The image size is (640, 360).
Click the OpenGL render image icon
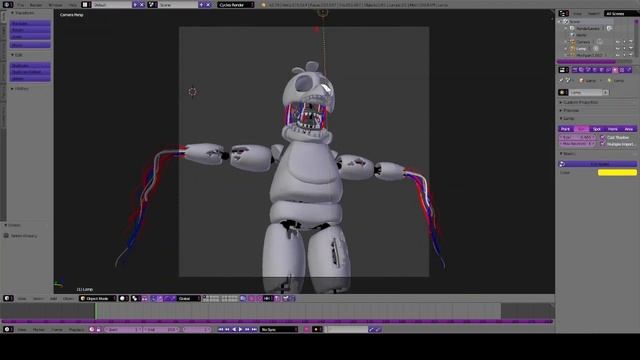tap(286, 298)
